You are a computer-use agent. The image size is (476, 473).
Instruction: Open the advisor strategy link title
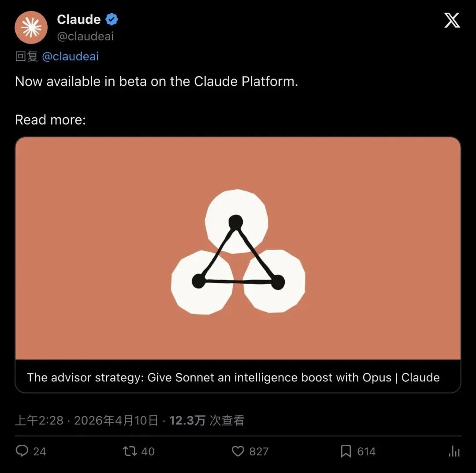point(233,377)
